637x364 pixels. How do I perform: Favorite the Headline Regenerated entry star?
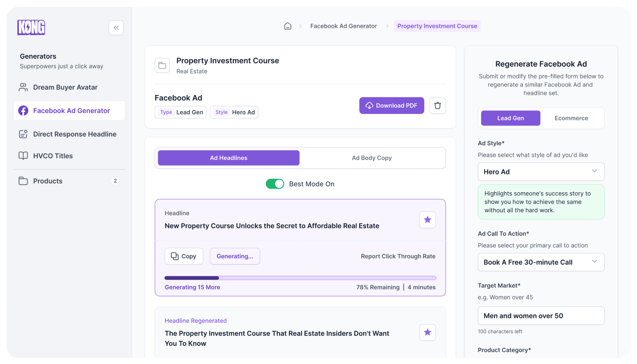coord(427,332)
